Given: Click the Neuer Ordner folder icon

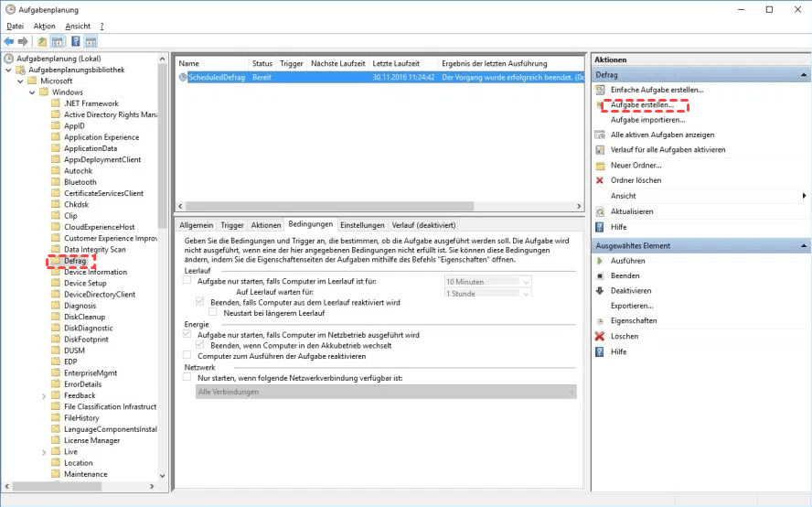Looking at the screenshot, I should (x=600, y=166).
